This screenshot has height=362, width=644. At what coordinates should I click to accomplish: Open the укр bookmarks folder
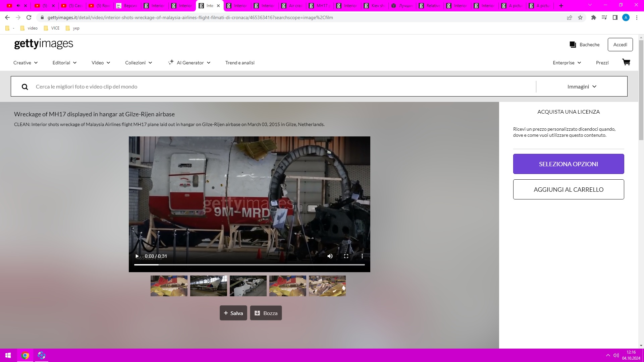coord(73,28)
